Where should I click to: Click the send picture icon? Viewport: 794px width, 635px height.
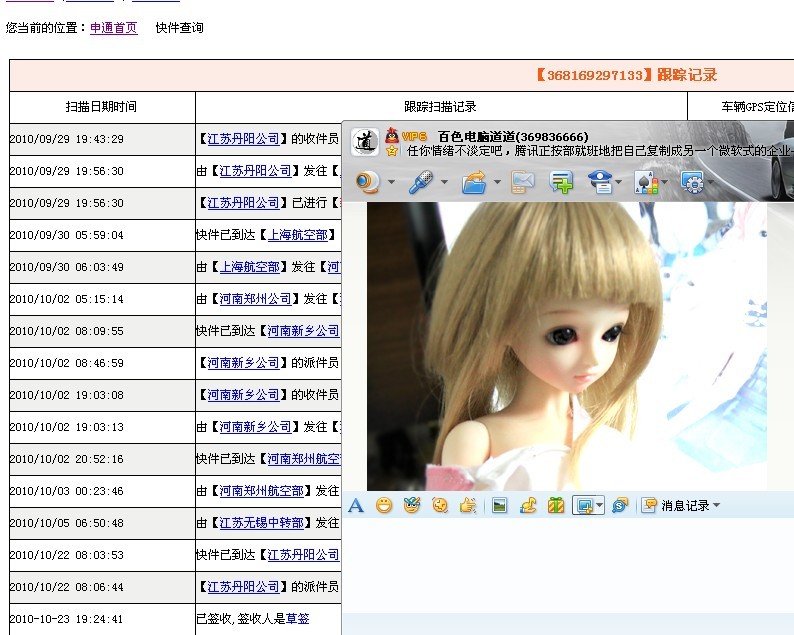(500, 506)
